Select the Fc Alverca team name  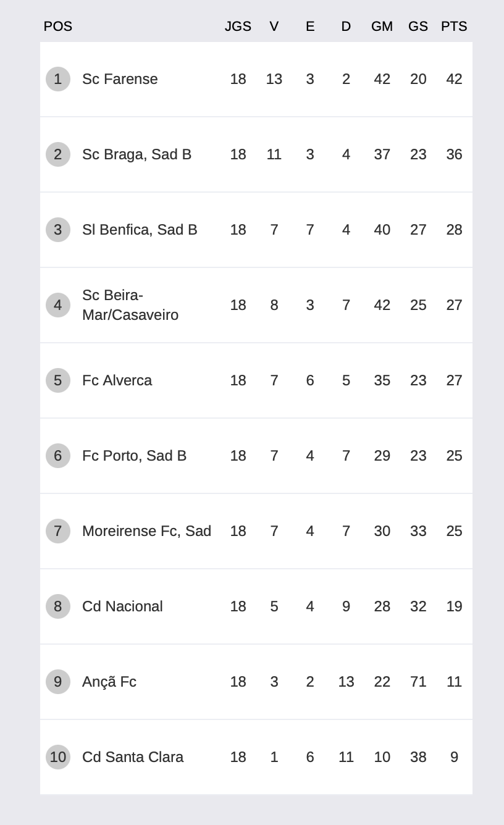coord(117,380)
